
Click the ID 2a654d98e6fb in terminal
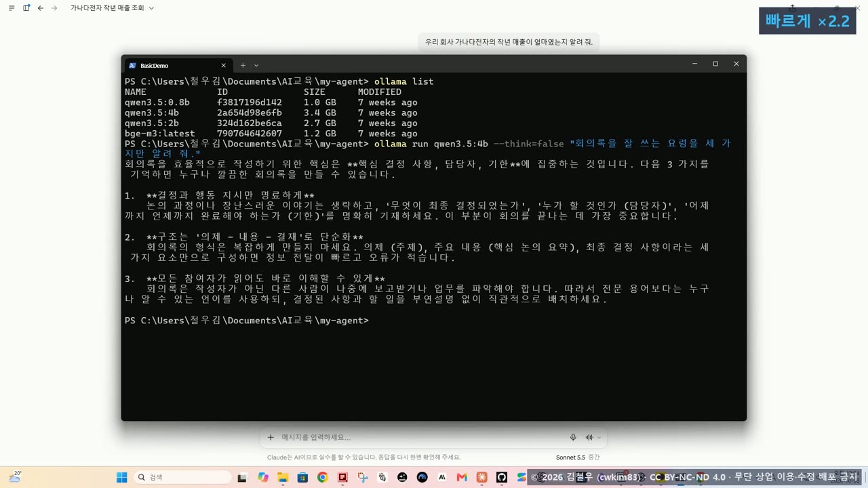250,113
